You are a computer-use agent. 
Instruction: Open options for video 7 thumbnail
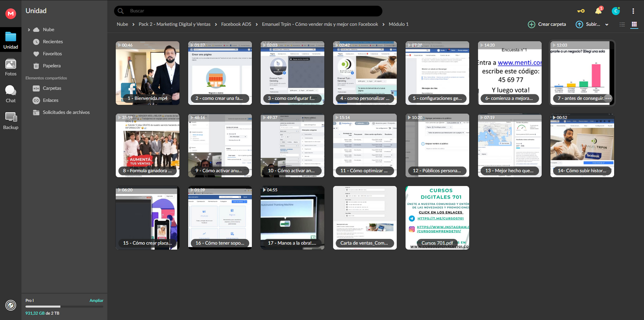click(x=608, y=98)
